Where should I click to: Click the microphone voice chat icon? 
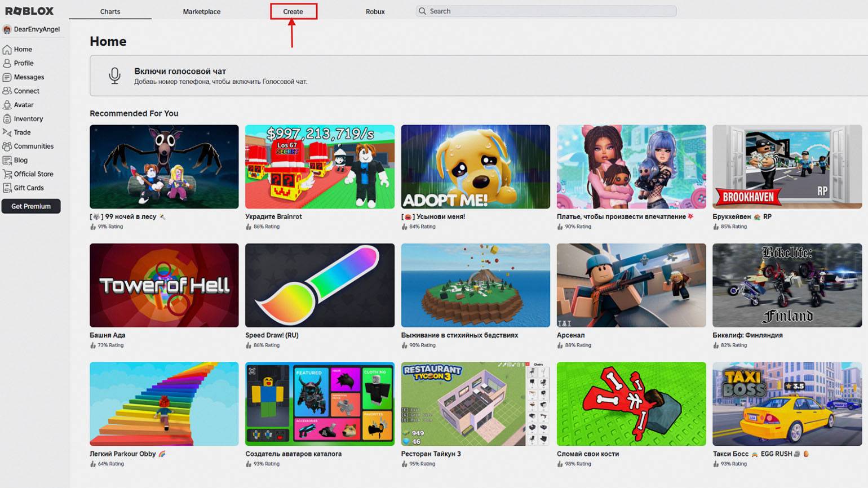(114, 76)
